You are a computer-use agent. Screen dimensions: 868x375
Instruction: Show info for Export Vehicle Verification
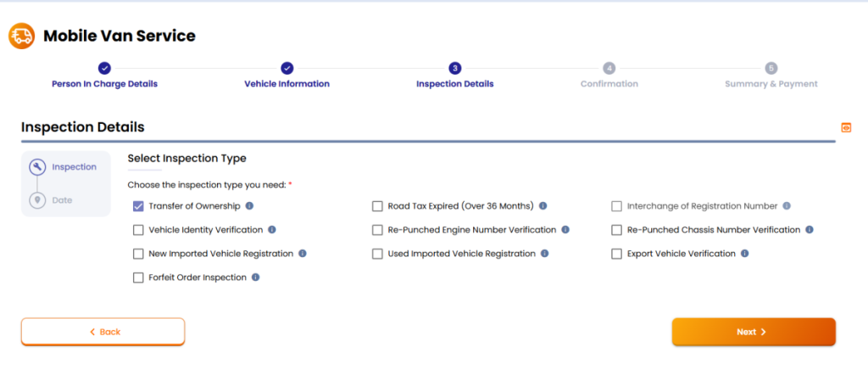pyautogui.click(x=744, y=254)
